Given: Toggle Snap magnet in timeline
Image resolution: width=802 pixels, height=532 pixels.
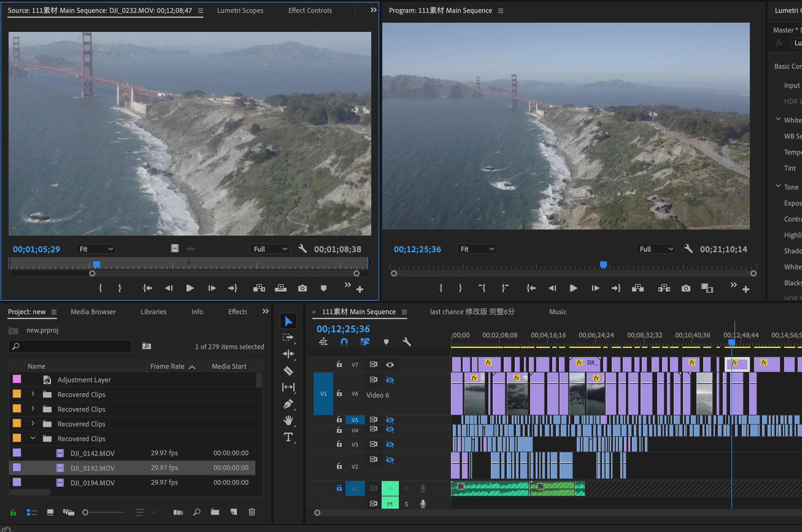Looking at the screenshot, I should 344,342.
